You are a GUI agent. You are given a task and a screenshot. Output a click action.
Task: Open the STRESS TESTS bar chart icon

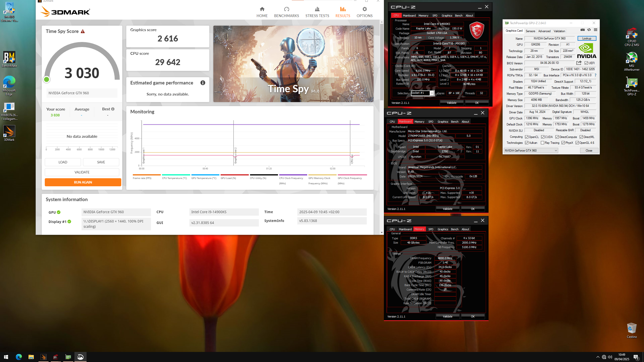pyautogui.click(x=317, y=9)
